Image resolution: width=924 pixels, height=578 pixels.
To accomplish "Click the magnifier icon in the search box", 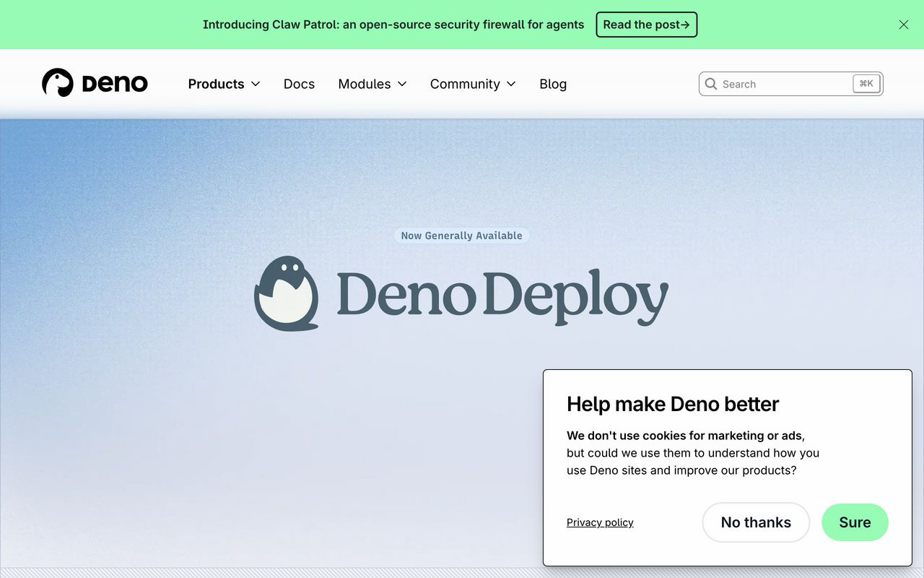I will (711, 84).
